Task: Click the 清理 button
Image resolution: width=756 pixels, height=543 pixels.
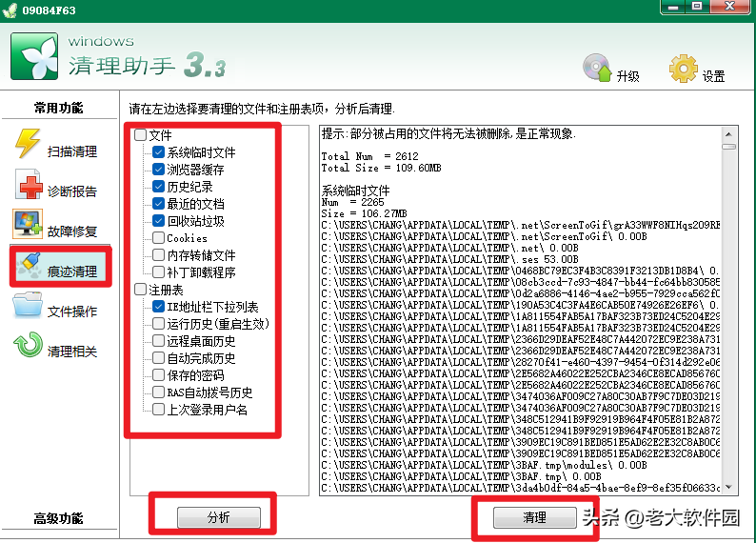Action: pos(535,517)
